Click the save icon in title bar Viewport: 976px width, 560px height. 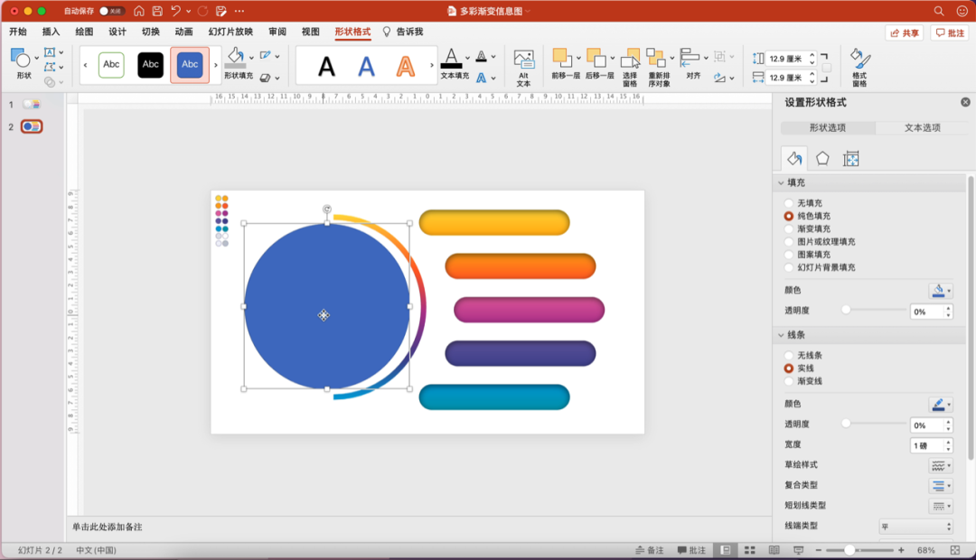point(157,11)
